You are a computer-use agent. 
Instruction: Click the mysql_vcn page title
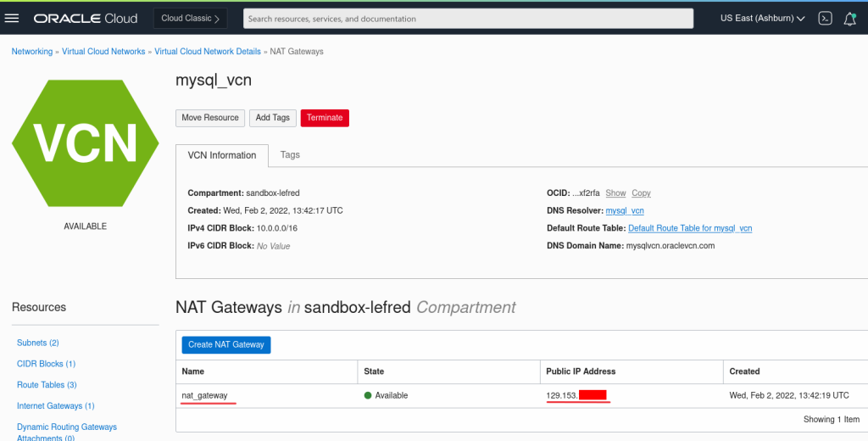tap(214, 81)
